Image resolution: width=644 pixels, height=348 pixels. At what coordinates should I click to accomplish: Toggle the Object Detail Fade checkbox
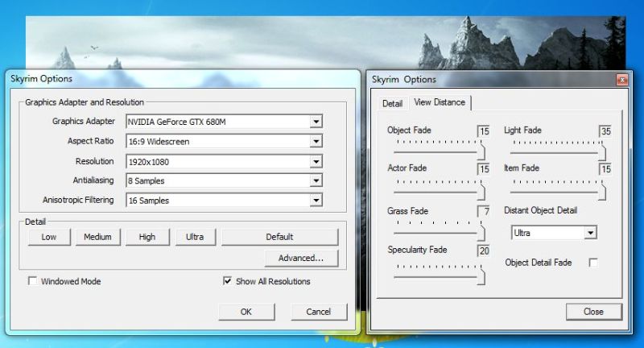tap(593, 262)
